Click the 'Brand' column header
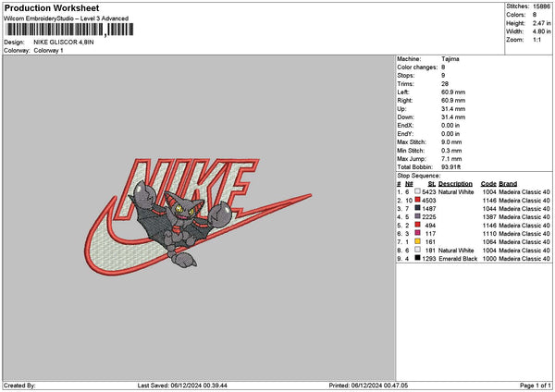The width and height of the screenshot is (555, 392). click(508, 184)
